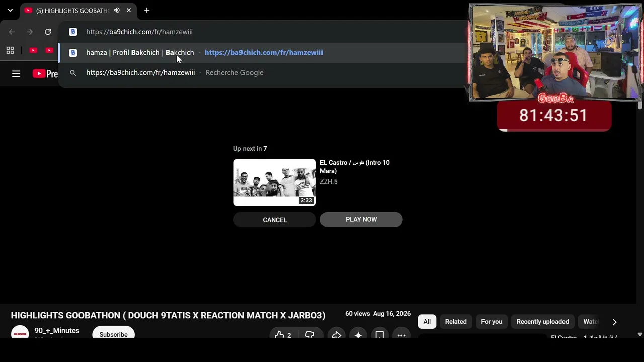Open the tab search chevron in the tab strip
Viewport: 644px width, 362px height.
click(x=10, y=10)
